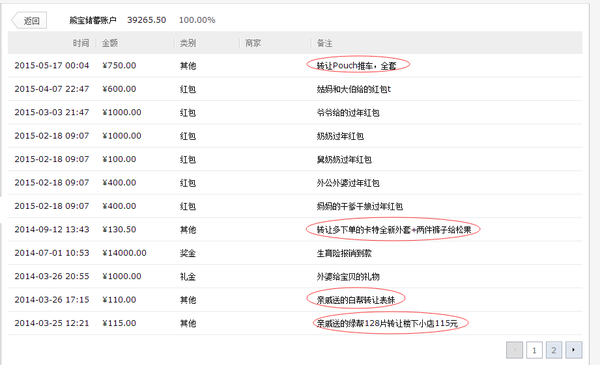Select the note 外公外婆过年红包

pyautogui.click(x=348, y=183)
